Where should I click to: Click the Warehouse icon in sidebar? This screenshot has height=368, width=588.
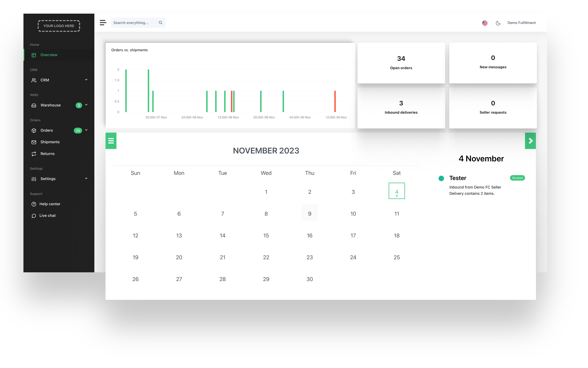coord(34,105)
